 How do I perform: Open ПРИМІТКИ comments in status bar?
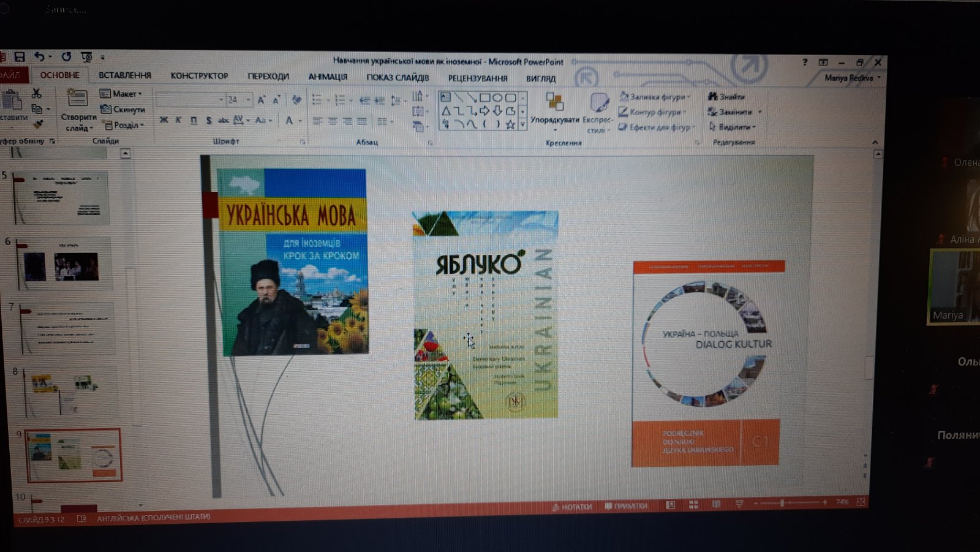click(626, 506)
